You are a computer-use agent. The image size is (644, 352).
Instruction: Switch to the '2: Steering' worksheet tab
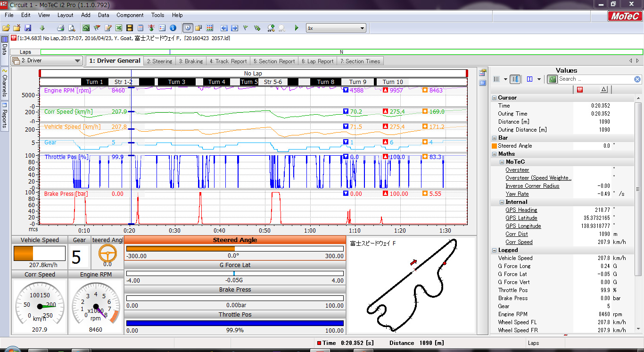pyautogui.click(x=159, y=61)
